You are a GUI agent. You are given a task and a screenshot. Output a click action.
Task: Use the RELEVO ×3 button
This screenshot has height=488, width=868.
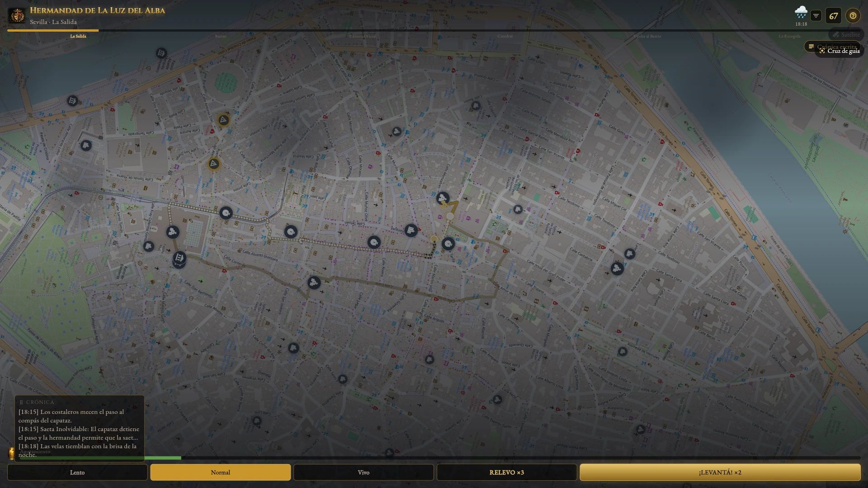(507, 472)
